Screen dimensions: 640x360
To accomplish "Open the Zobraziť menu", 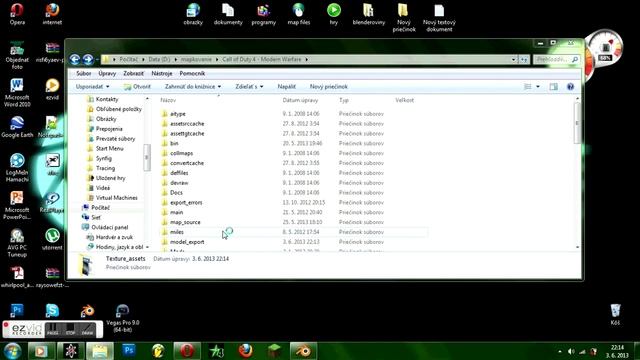I will pos(133,73).
